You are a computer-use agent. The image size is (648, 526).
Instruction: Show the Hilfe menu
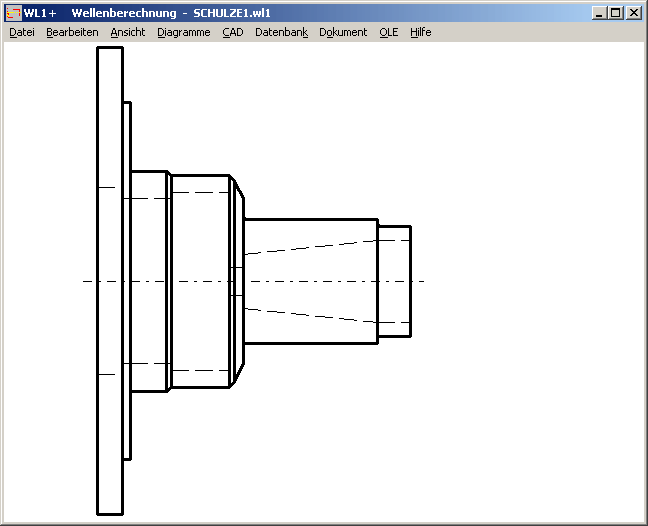(421, 32)
